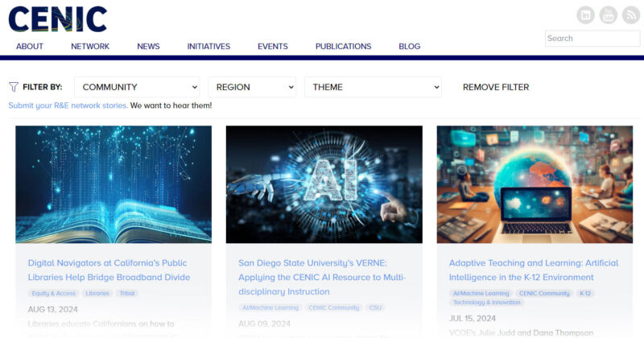
Task: Go to the Initiatives menu
Action: pos(208,47)
